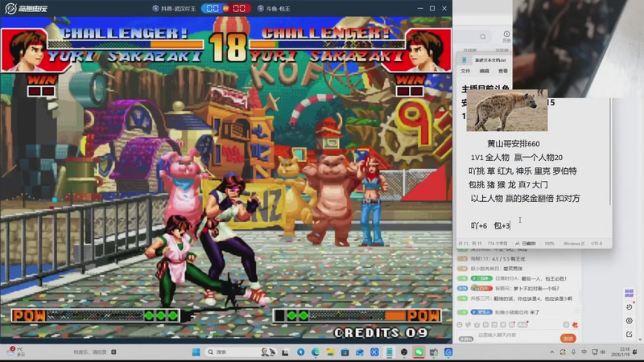Viewport: 644px width, 362px height.
Task: Click the 斗鱼-包王 player label in game title bar
Action: [x=274, y=9]
